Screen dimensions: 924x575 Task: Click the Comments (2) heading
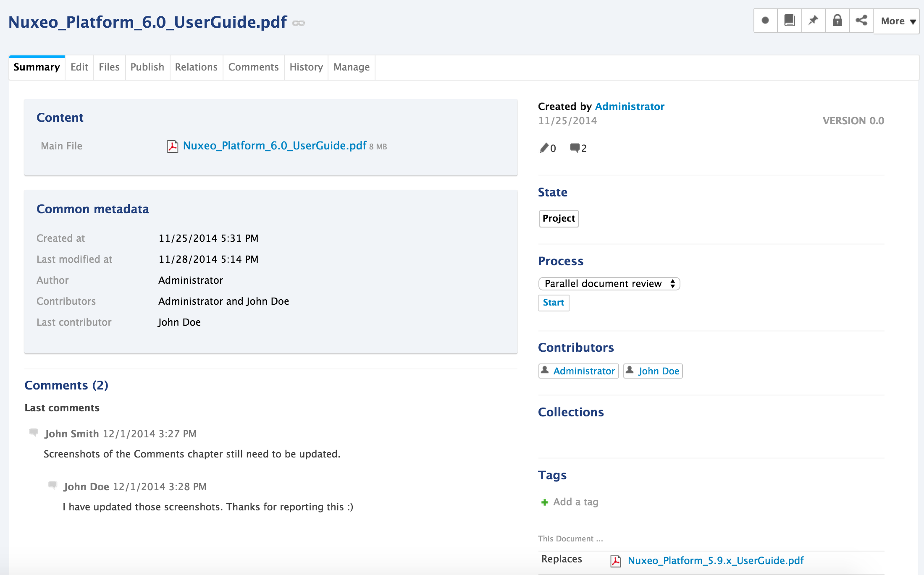pyautogui.click(x=66, y=385)
